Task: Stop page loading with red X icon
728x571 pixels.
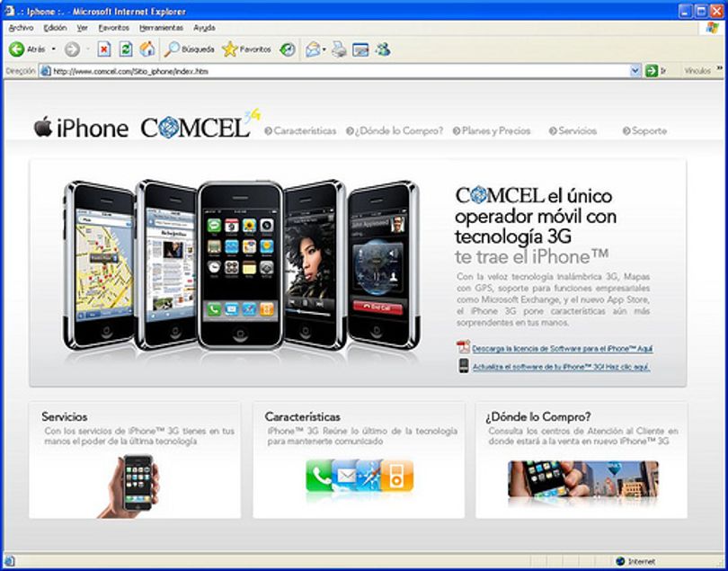Action: (x=104, y=49)
